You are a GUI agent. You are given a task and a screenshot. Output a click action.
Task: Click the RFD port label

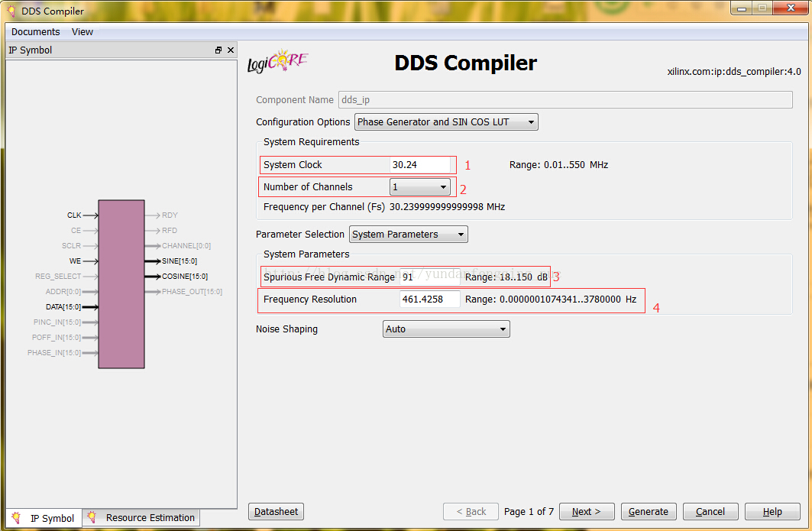coord(170,231)
